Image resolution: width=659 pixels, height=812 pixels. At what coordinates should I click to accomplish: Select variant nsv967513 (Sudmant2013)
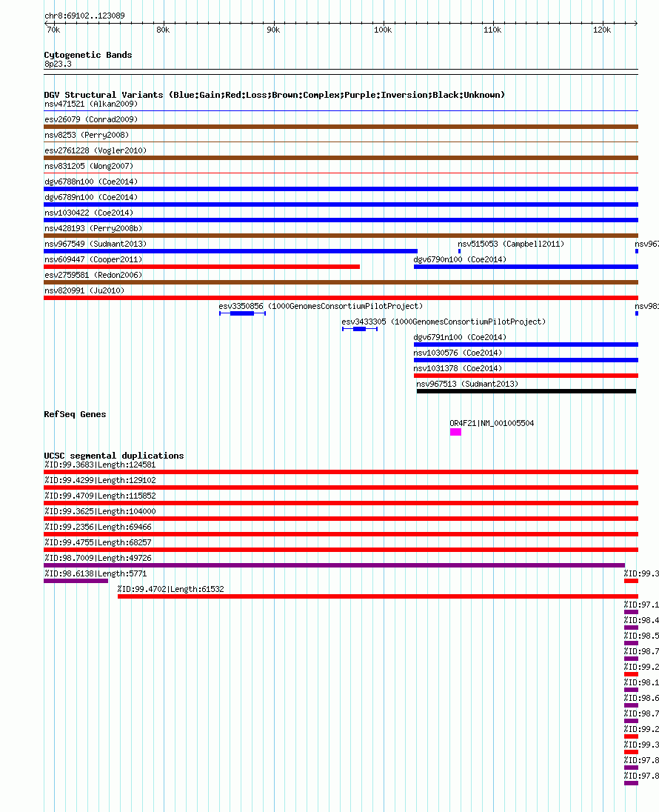[x=467, y=384]
